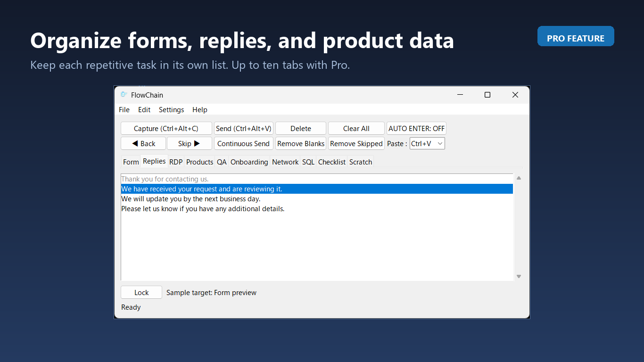Open the Scratch tab
This screenshot has height=362, width=644.
coord(361,162)
